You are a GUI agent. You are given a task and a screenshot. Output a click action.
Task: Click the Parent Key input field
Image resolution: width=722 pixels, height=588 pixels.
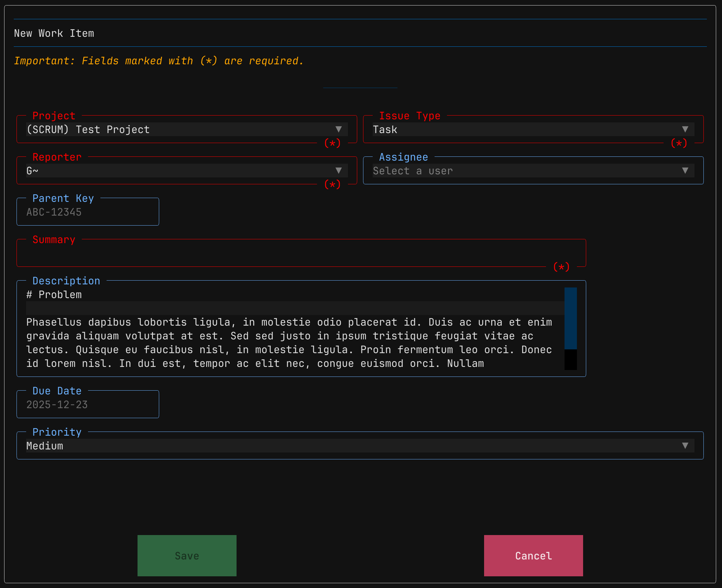tap(88, 212)
